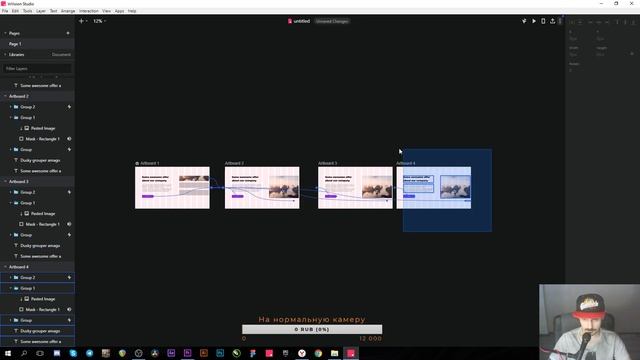640x360 pixels.
Task: Click the Preview play button
Action: pyautogui.click(x=533, y=21)
